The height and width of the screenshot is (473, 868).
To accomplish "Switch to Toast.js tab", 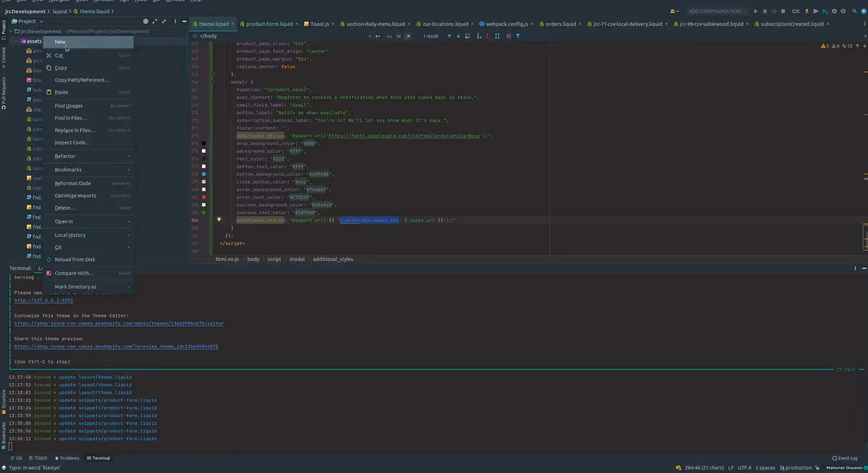I will pyautogui.click(x=320, y=24).
